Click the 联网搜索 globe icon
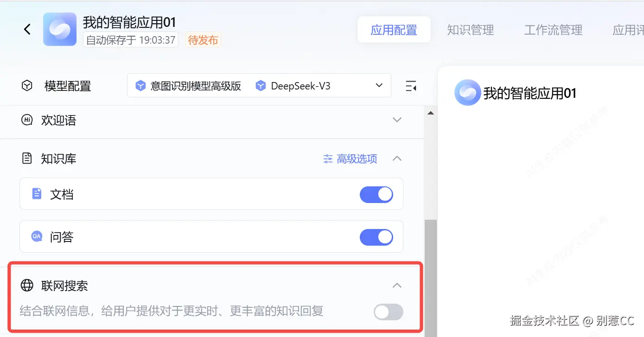 tap(27, 286)
